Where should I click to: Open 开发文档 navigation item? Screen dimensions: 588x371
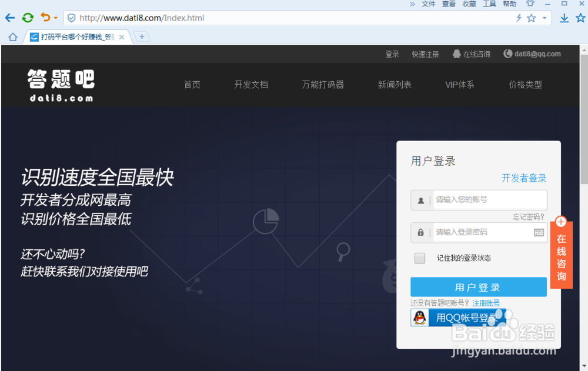(x=251, y=85)
